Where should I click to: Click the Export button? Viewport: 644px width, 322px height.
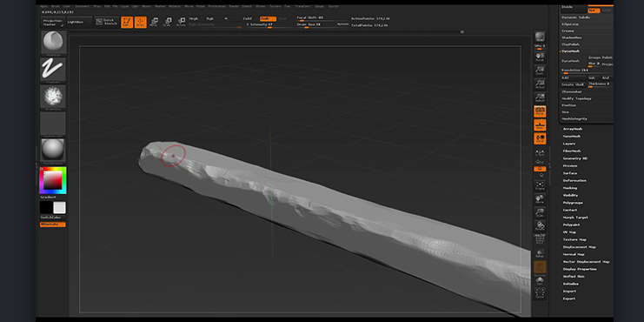tap(569, 299)
